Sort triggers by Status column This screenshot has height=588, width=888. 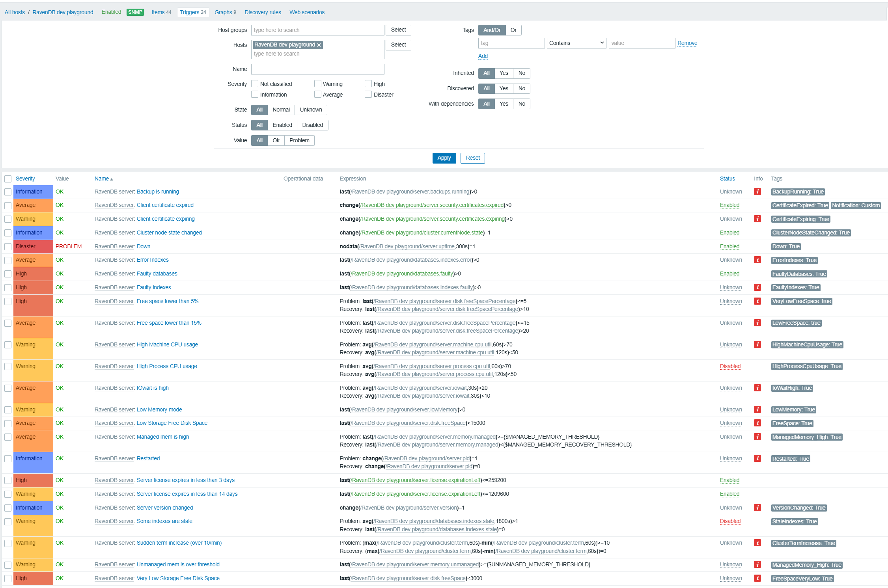click(x=728, y=179)
